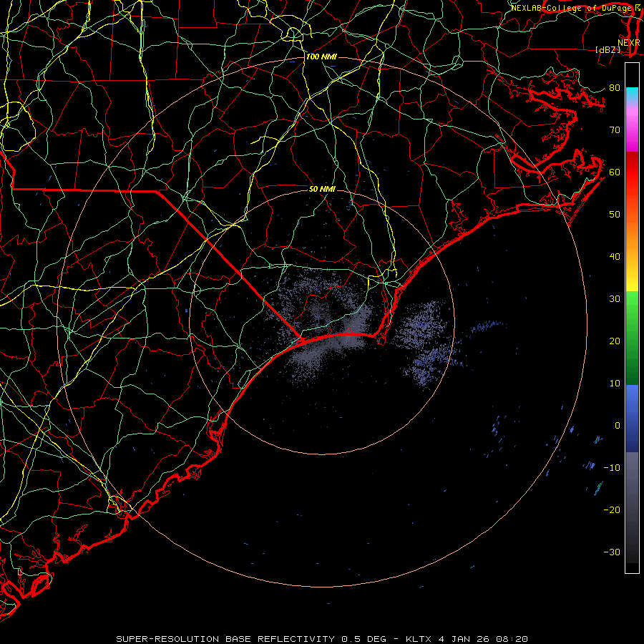Click the 20 value on the color scale

615,341
